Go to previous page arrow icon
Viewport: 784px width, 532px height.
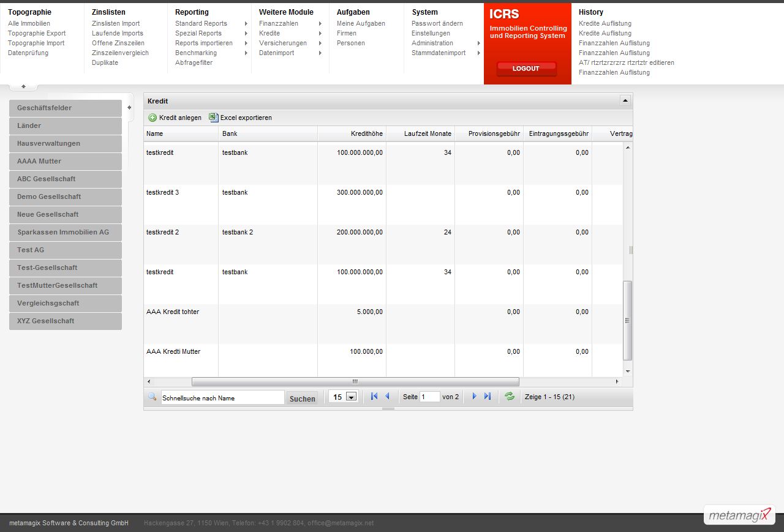[x=387, y=397]
